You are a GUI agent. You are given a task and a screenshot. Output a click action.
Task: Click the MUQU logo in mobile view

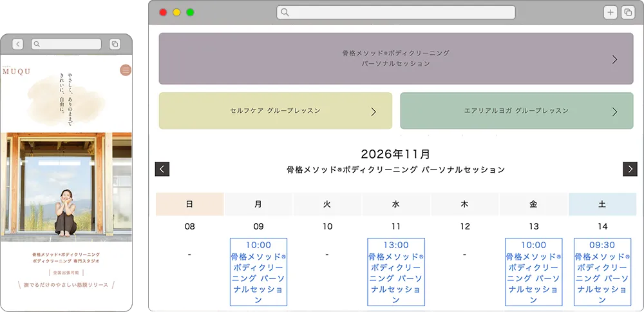click(17, 71)
